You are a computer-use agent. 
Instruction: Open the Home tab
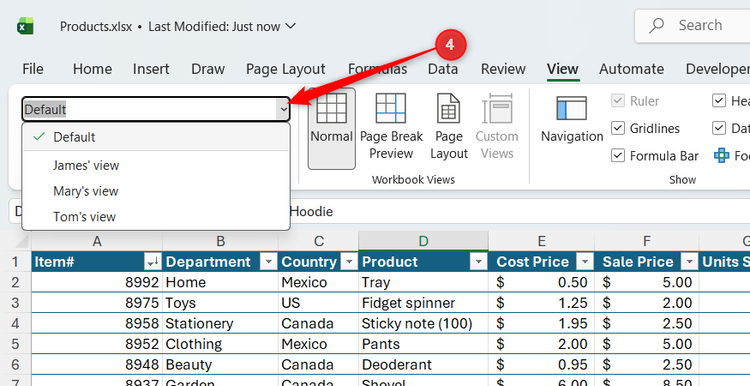pyautogui.click(x=92, y=69)
